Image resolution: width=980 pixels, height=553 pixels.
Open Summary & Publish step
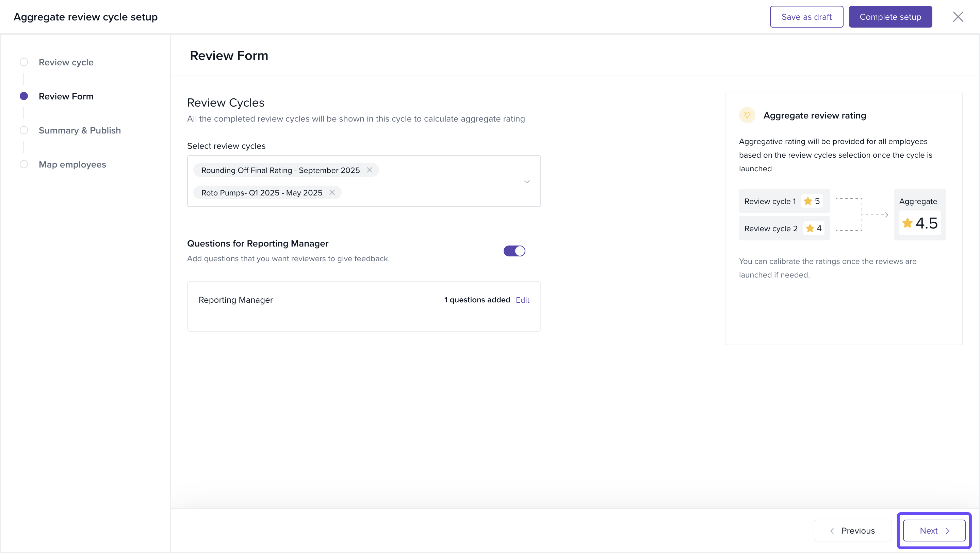(80, 130)
